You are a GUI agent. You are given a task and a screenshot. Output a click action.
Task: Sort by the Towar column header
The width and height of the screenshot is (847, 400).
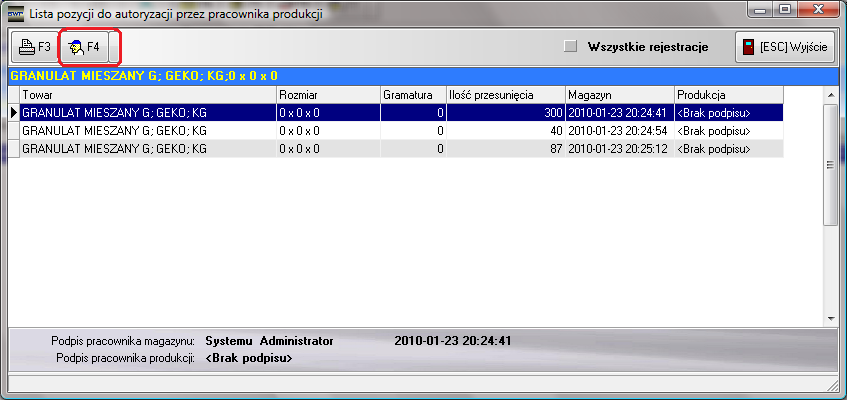tap(148, 94)
